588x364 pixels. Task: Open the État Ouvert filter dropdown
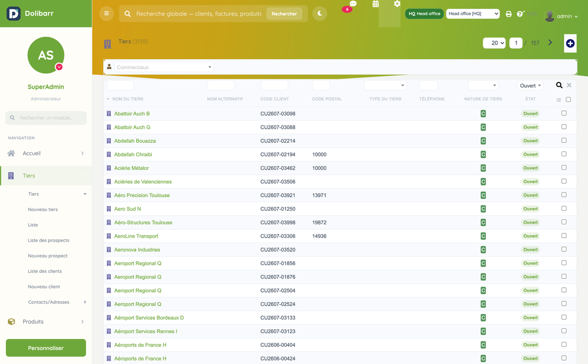[x=530, y=85]
